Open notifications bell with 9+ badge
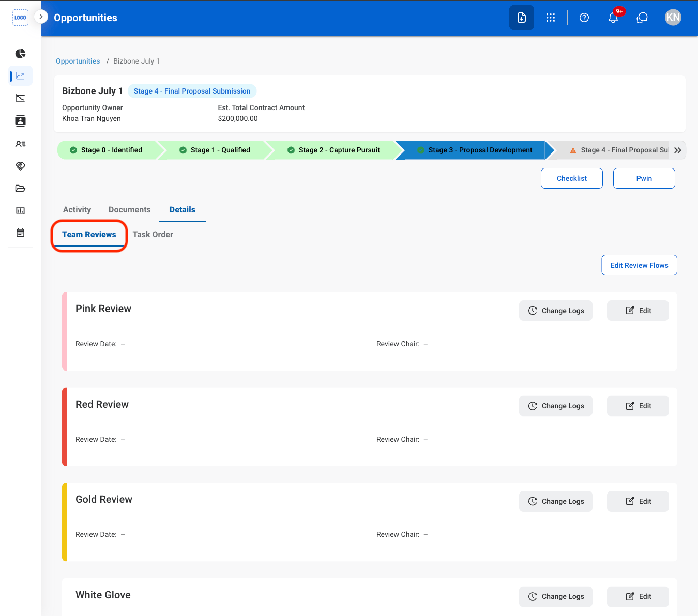 614,17
